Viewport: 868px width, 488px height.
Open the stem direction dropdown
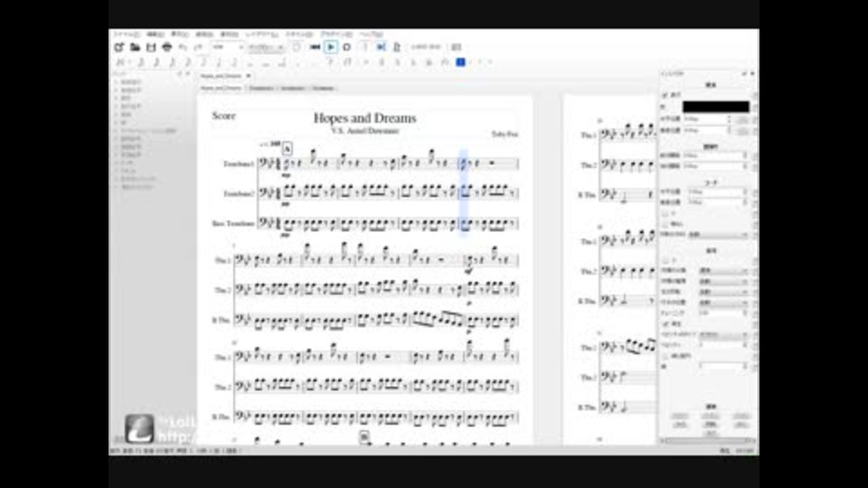[719, 235]
